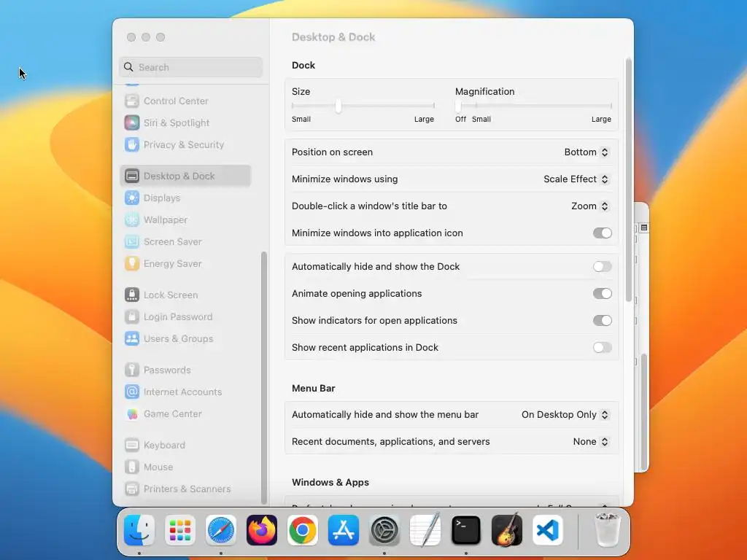Open Position on screen Bottom dropdown
This screenshot has width=747, height=560.
587,152
